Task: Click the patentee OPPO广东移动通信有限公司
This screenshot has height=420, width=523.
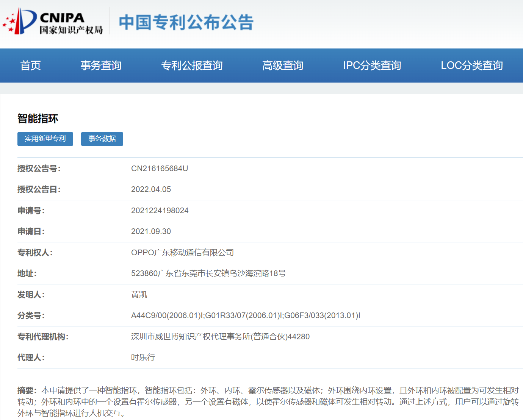Action: click(183, 252)
